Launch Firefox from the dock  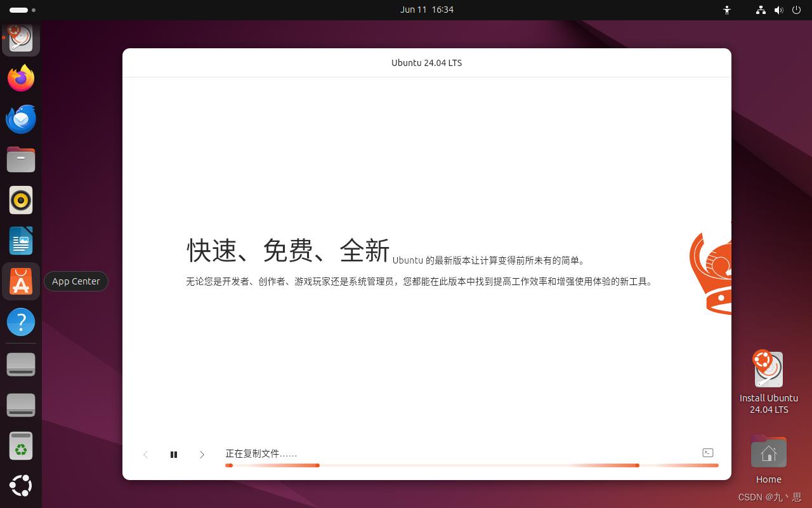coord(21,78)
